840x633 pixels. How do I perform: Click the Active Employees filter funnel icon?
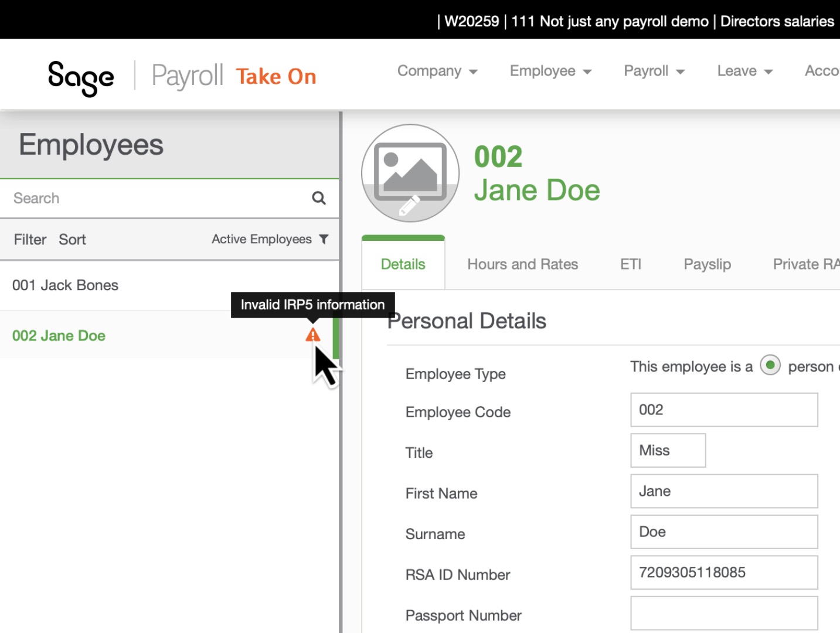click(324, 239)
